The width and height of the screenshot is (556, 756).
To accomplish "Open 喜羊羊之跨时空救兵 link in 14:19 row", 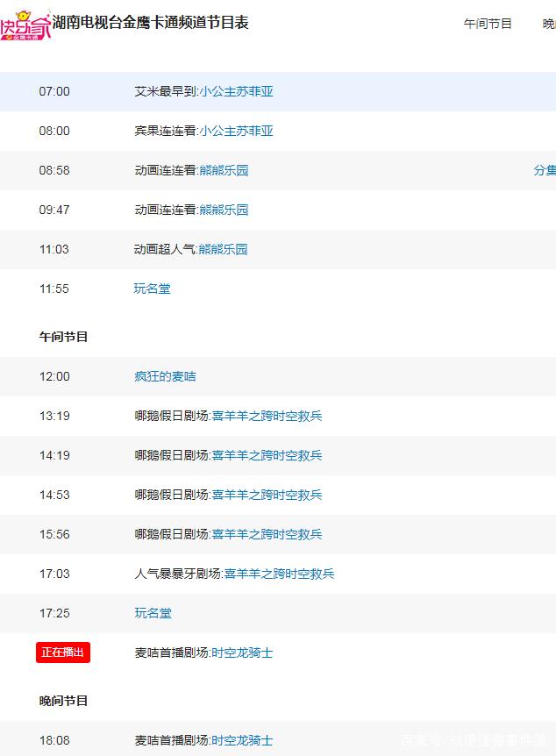I will click(x=267, y=456).
